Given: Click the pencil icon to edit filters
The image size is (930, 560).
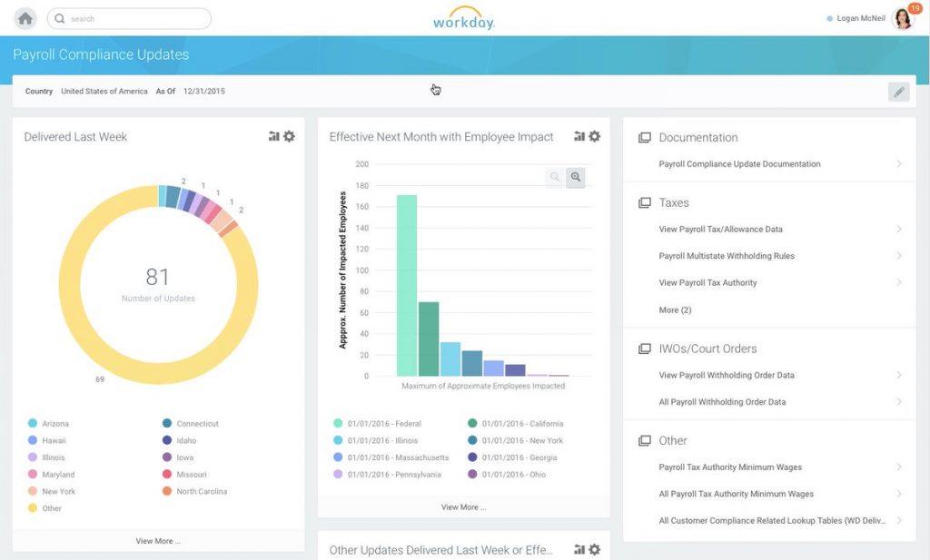Looking at the screenshot, I should click(x=898, y=92).
